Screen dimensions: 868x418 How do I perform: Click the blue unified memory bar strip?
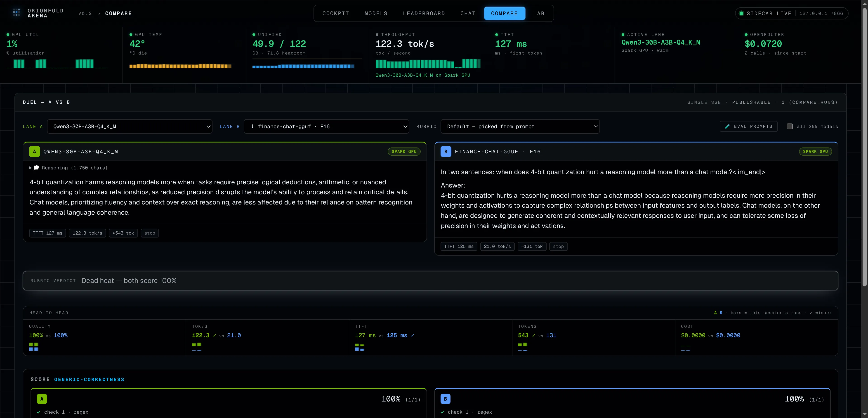[303, 66]
